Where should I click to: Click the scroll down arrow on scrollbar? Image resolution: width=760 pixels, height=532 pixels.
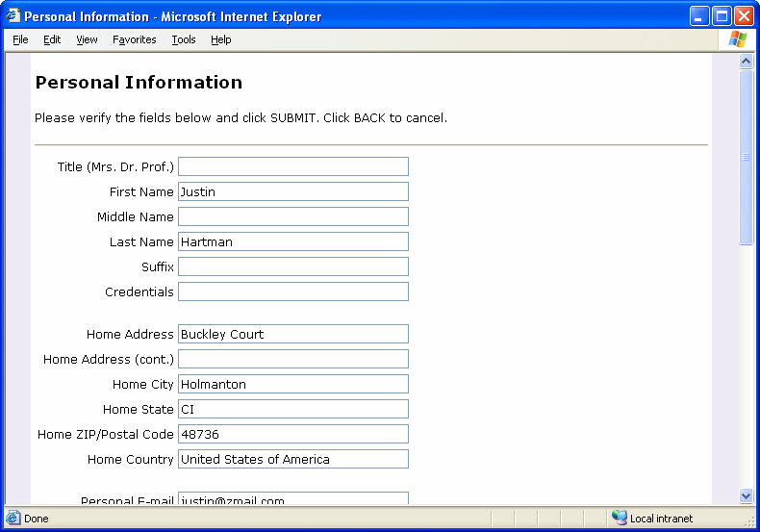pyautogui.click(x=746, y=495)
